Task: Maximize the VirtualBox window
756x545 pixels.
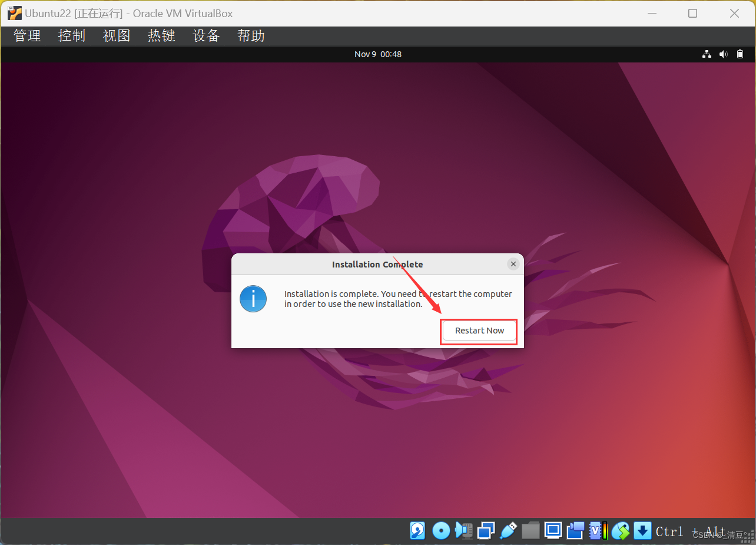Action: [692, 13]
